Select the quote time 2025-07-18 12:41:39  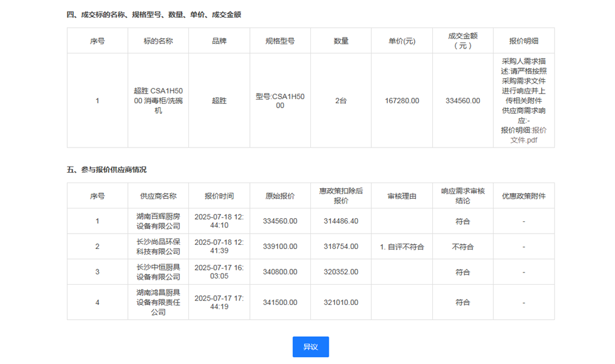click(x=219, y=247)
